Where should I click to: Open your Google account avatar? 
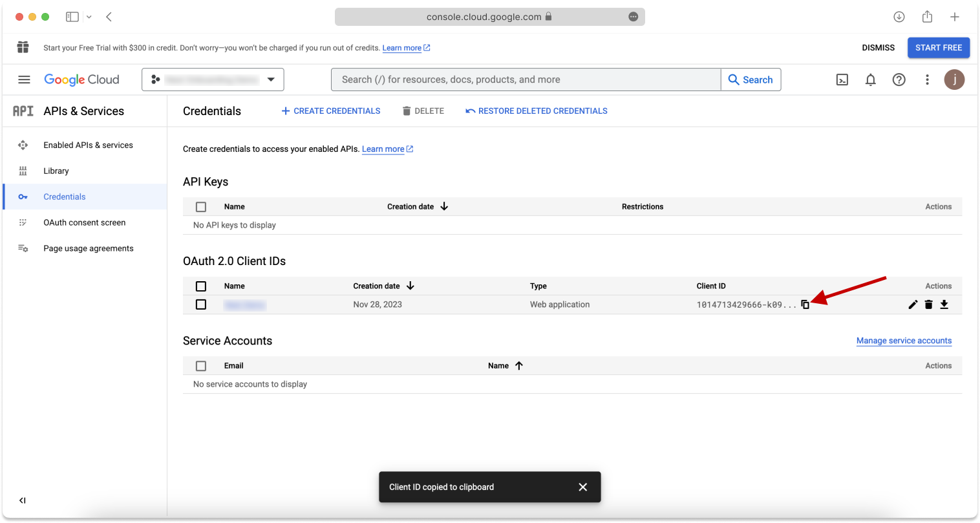point(955,80)
